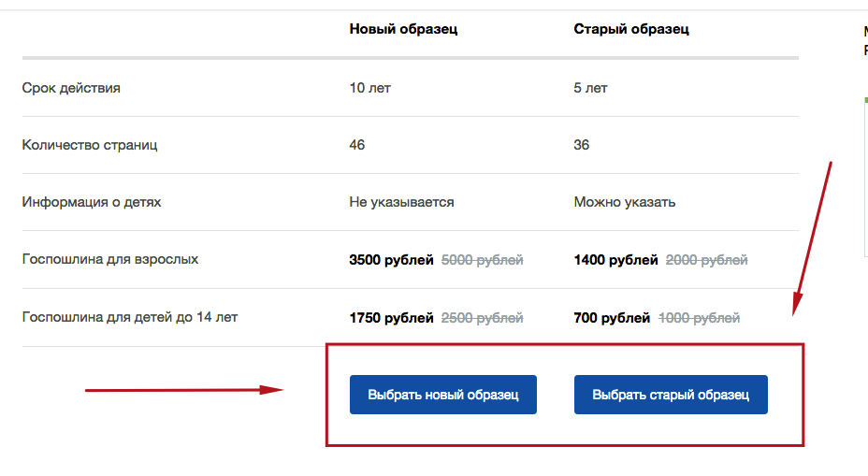Click the 'Новый образец' column header
868x476 pixels.
(403, 29)
